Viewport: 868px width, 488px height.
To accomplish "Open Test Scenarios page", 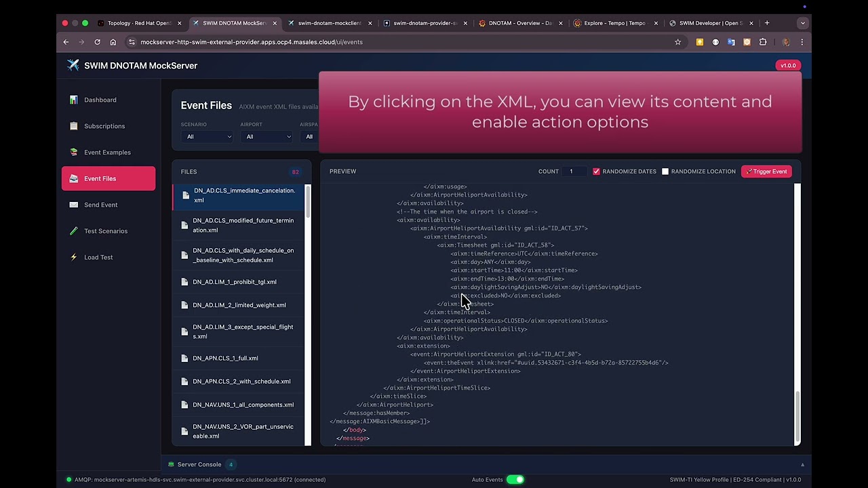I will click(x=108, y=231).
